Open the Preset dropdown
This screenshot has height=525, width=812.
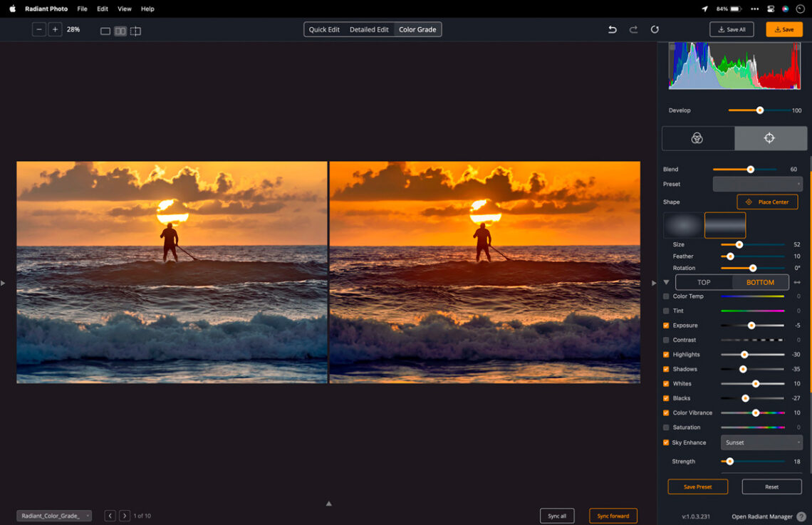point(757,184)
